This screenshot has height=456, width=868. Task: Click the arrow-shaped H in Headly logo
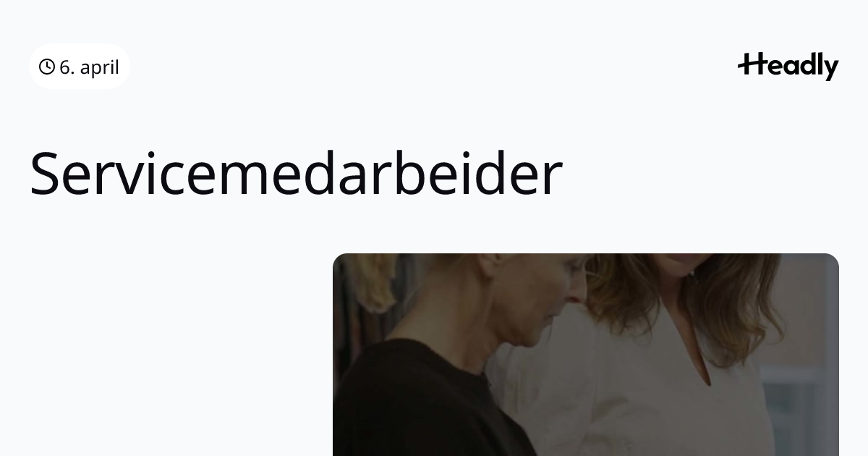[x=752, y=64]
